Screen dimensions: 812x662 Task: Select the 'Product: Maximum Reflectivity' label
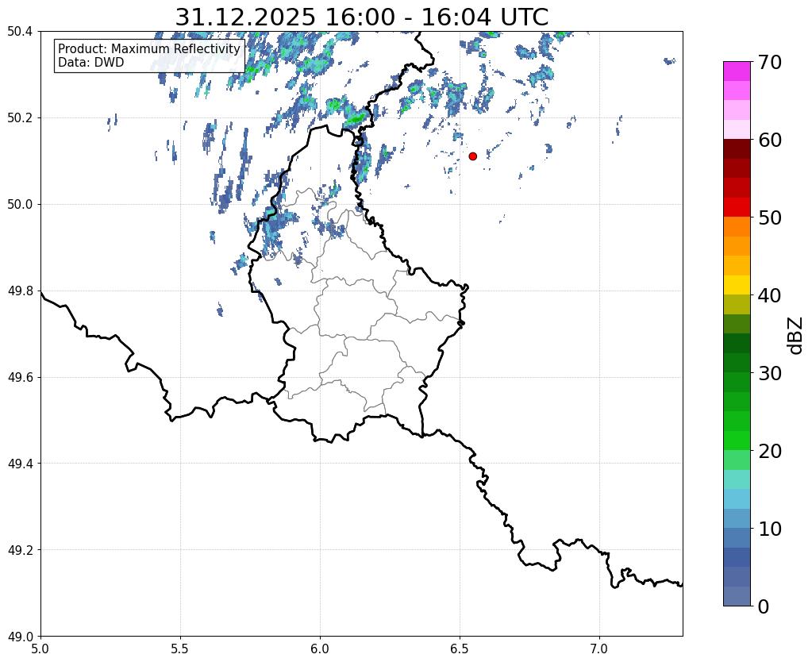[149, 48]
